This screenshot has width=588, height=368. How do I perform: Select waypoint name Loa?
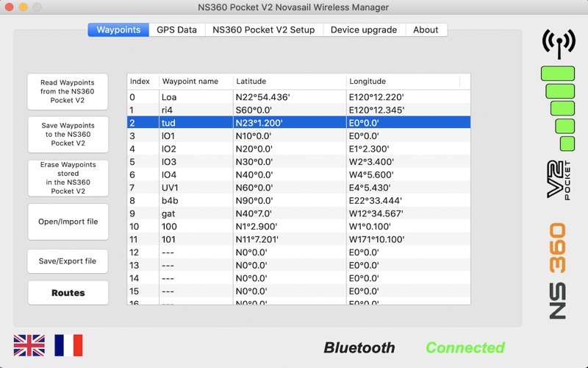169,97
